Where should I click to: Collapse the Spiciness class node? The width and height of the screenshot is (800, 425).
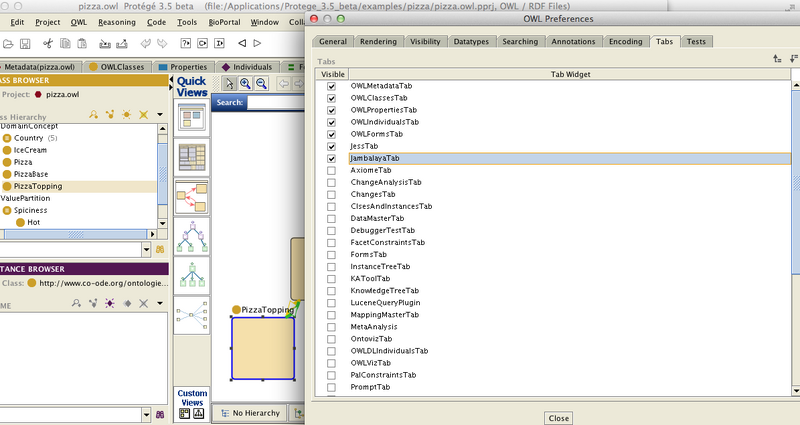[7, 210]
